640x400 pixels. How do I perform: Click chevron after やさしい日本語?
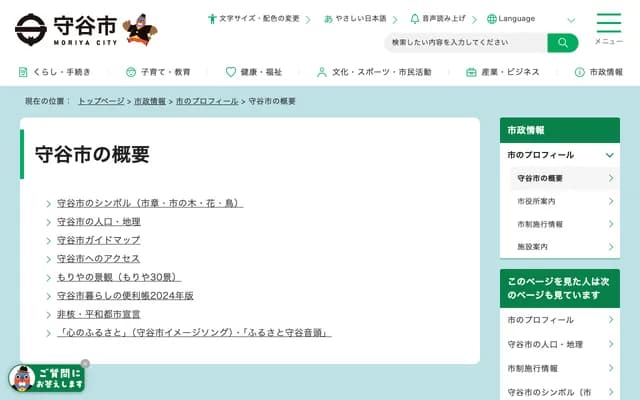[x=395, y=20]
